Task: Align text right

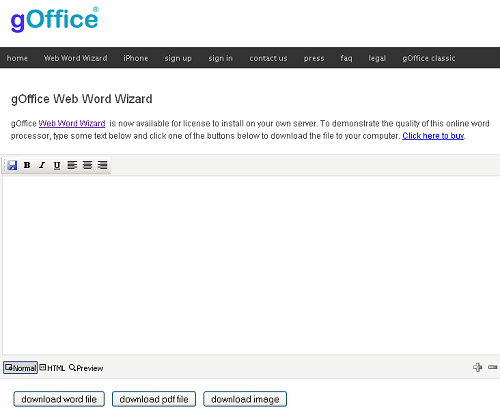Action: tap(102, 165)
